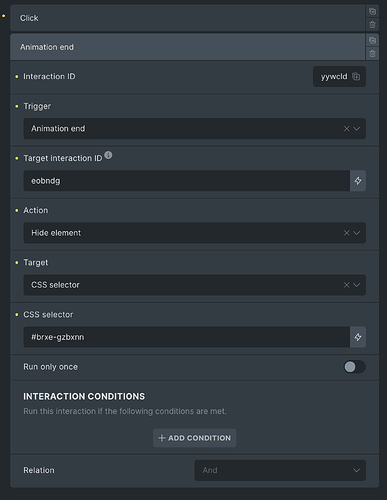Collapse the Animation end interaction header

point(188,47)
